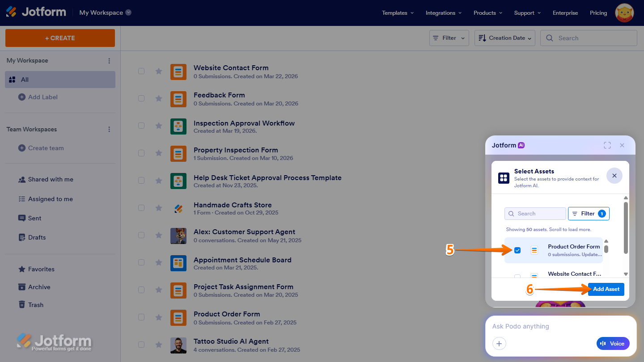Open the Archive section in the sidebar

38,286
